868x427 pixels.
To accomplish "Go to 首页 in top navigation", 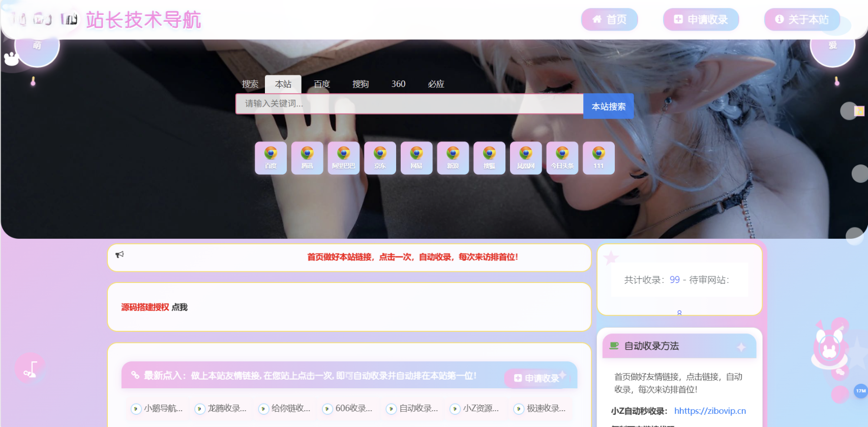I will point(609,19).
